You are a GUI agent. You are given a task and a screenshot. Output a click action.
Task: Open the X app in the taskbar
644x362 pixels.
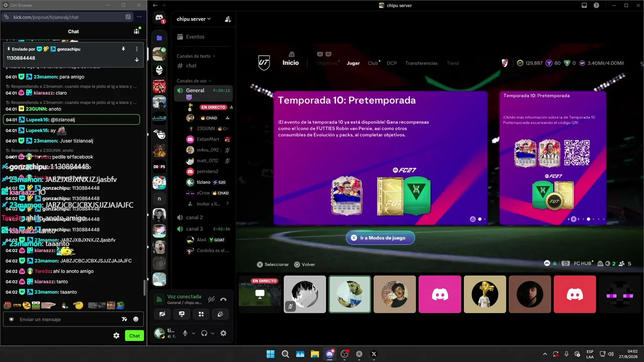point(374,354)
